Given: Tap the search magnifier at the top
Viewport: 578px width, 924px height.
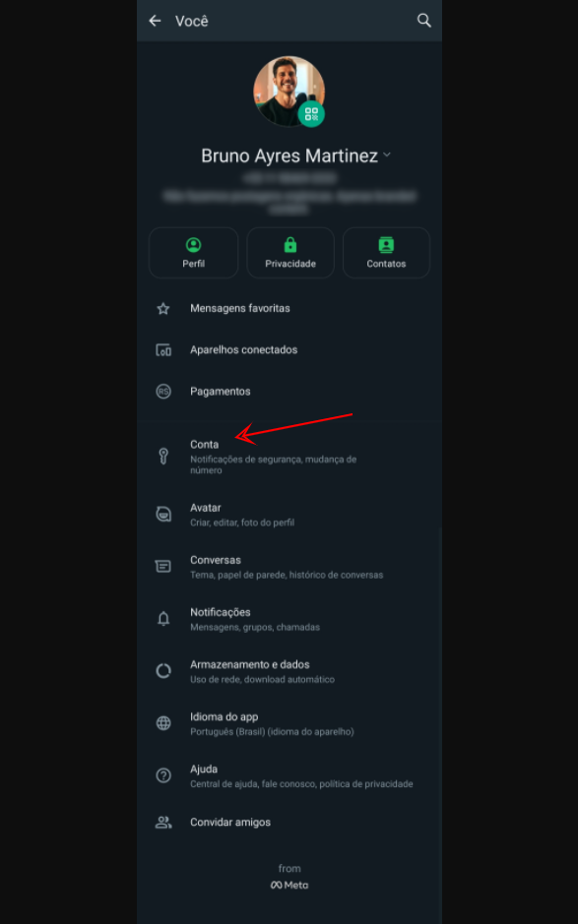Looking at the screenshot, I should (423, 20).
